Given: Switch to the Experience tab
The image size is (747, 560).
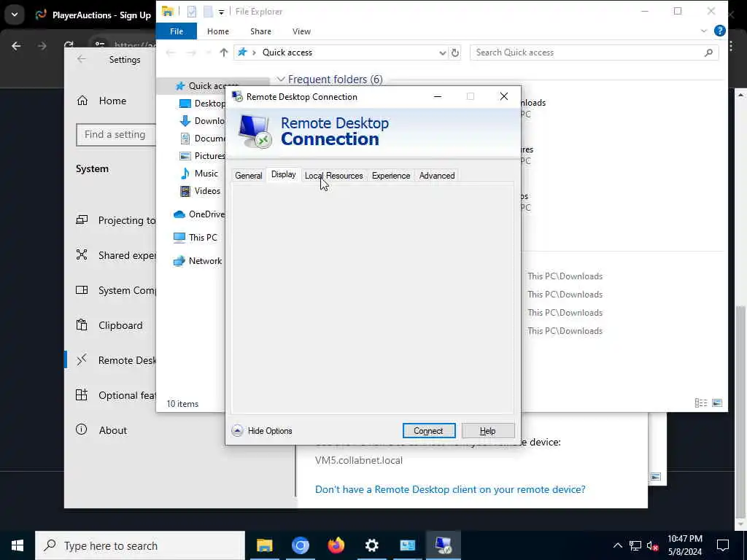Looking at the screenshot, I should click(391, 176).
